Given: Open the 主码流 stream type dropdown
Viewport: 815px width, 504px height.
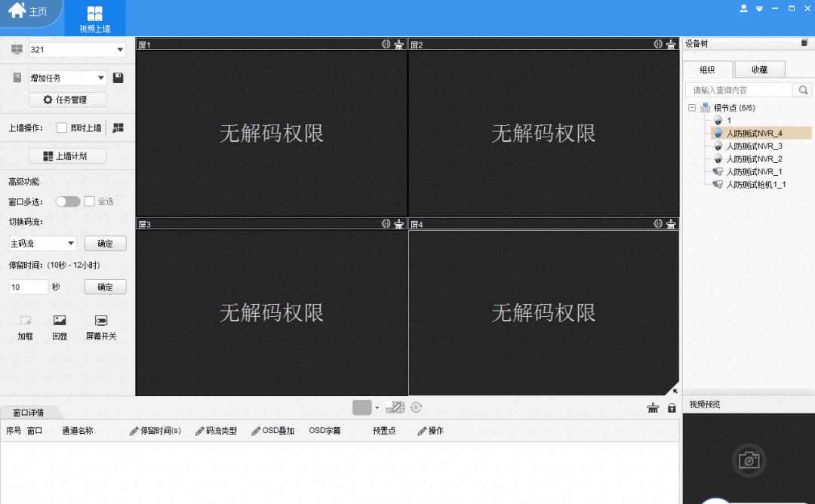Looking at the screenshot, I should pyautogui.click(x=71, y=244).
